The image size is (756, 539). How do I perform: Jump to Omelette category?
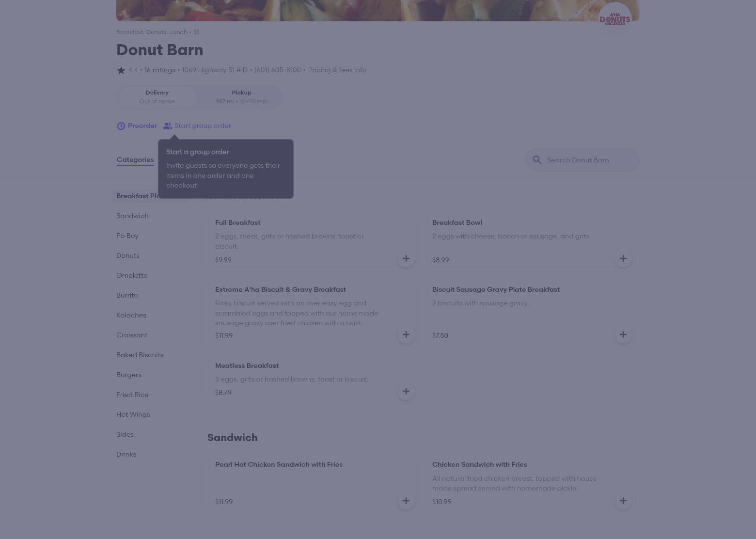coord(132,275)
